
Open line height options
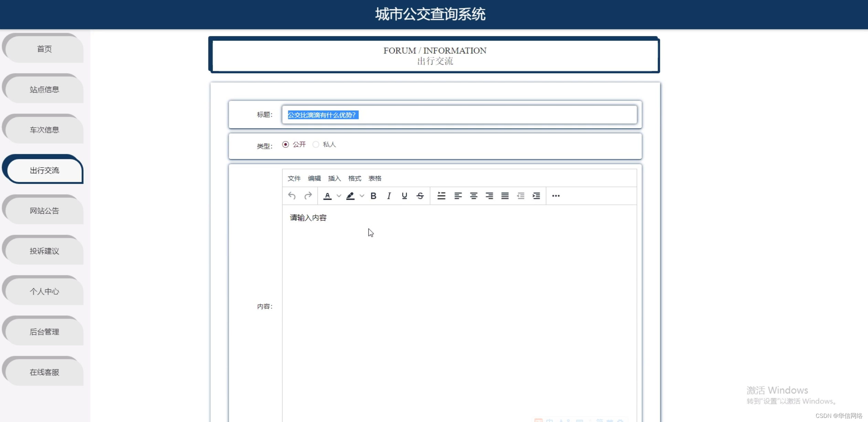(x=441, y=196)
